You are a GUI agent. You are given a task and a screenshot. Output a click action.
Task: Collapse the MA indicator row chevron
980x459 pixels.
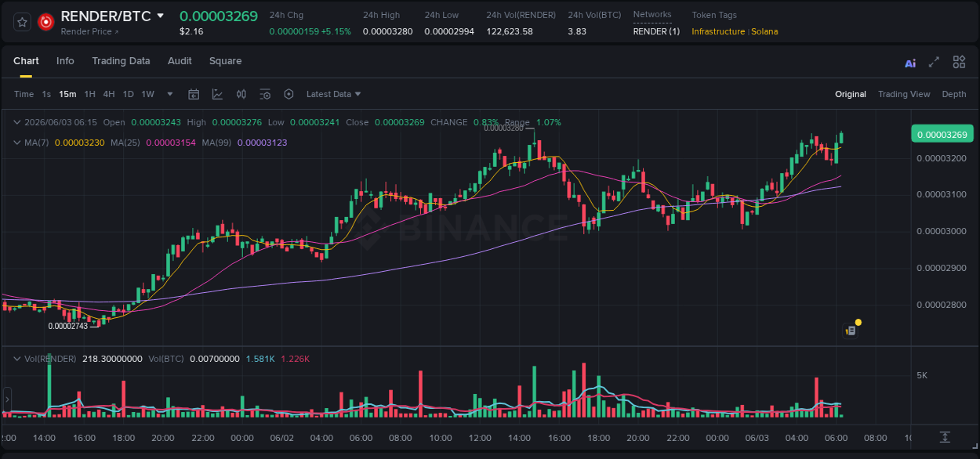coord(17,143)
